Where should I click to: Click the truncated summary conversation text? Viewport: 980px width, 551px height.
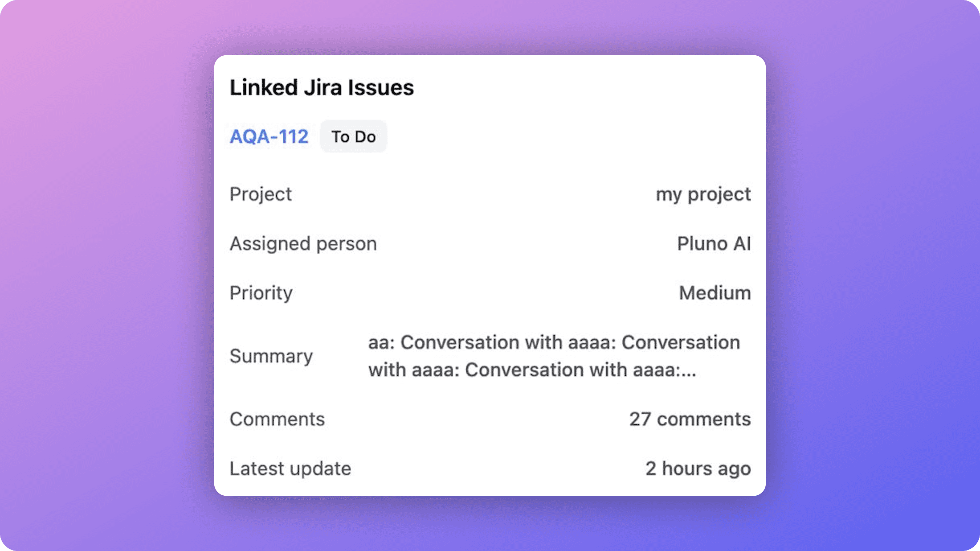click(x=554, y=356)
